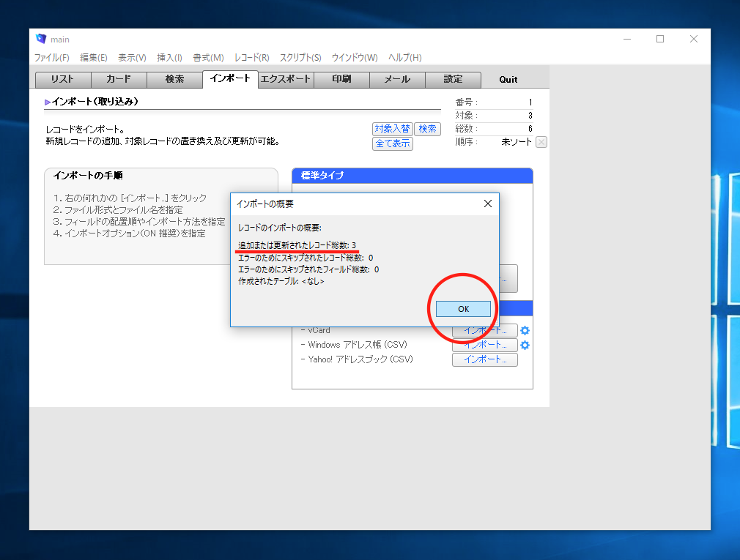The height and width of the screenshot is (560, 740).
Task: Open the 設定 tab
Action: [x=453, y=80]
